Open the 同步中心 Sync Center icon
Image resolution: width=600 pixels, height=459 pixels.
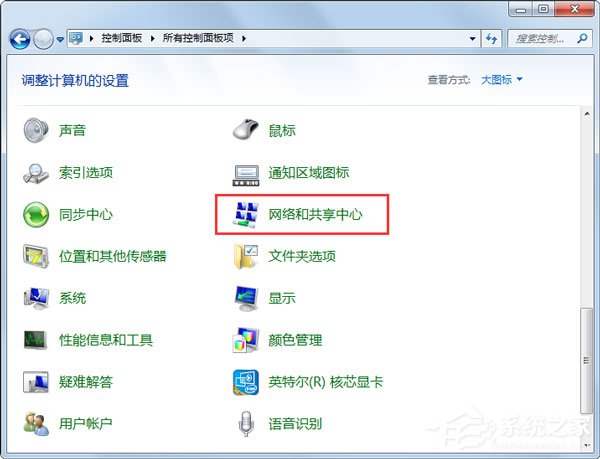tap(36, 215)
